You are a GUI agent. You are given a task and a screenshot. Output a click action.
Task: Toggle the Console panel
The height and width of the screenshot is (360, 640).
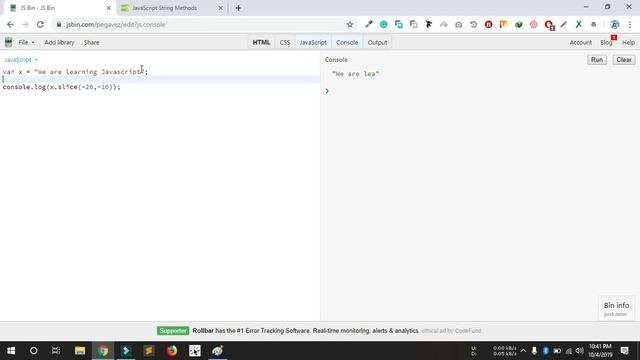347,42
